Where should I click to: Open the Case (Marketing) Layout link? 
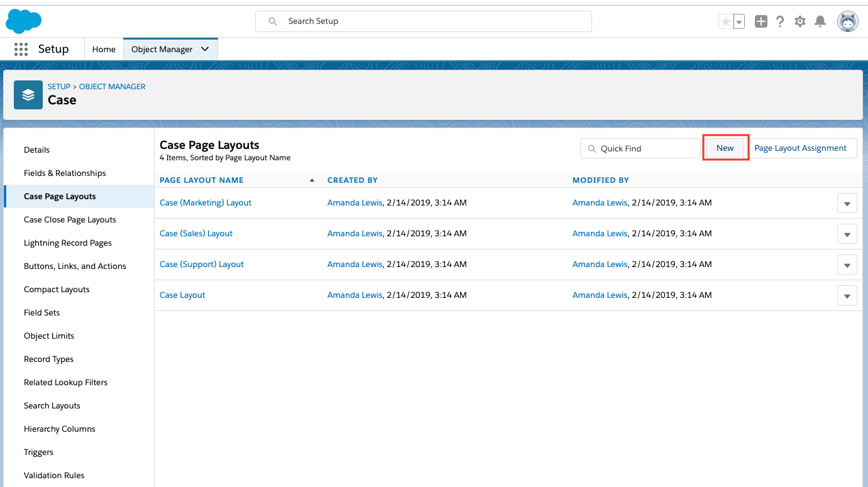click(x=206, y=203)
